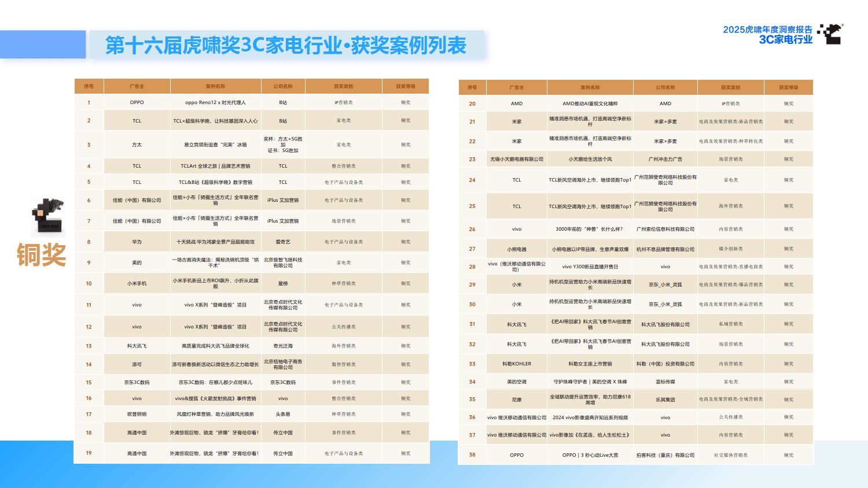Image resolution: width=868 pixels, height=488 pixels.
Task: Expand the 公司名称 column header
Action: tap(282, 85)
